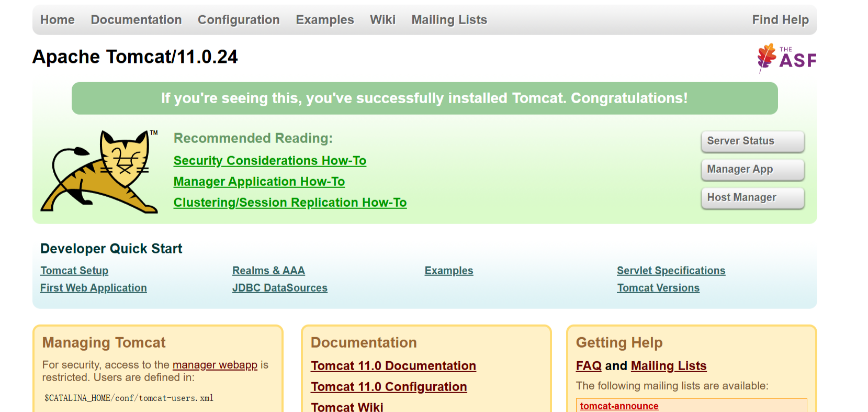This screenshot has height=412, width=868.
Task: Click the Documentation box heading
Action: click(364, 342)
